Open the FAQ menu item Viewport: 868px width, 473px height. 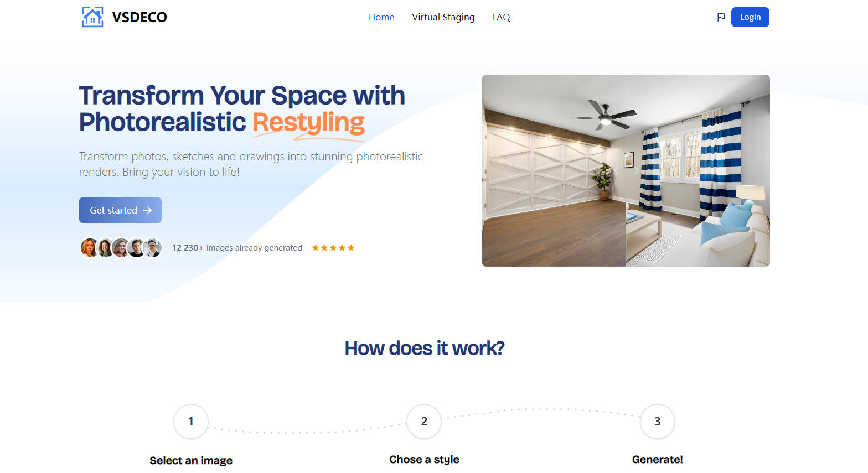click(x=501, y=17)
